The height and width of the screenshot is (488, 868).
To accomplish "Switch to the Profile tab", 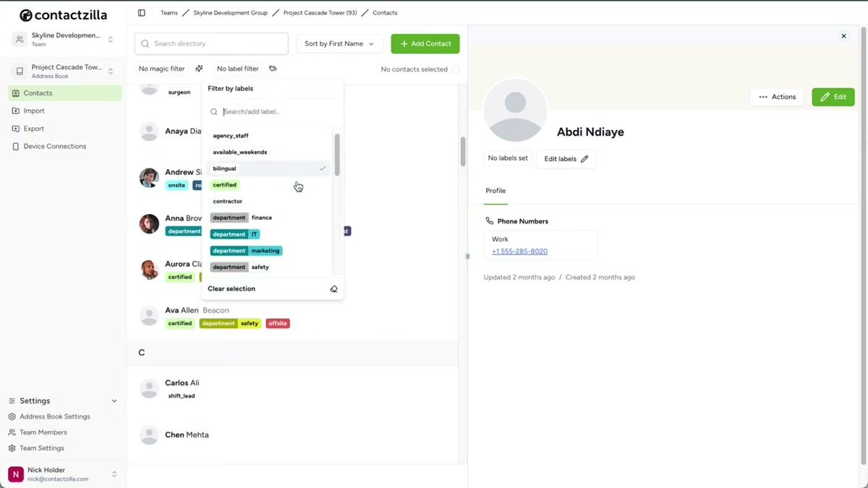I will [x=495, y=190].
